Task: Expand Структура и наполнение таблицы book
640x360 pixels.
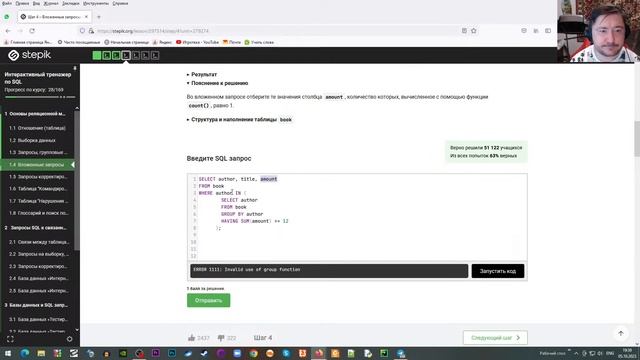Action: [239, 120]
